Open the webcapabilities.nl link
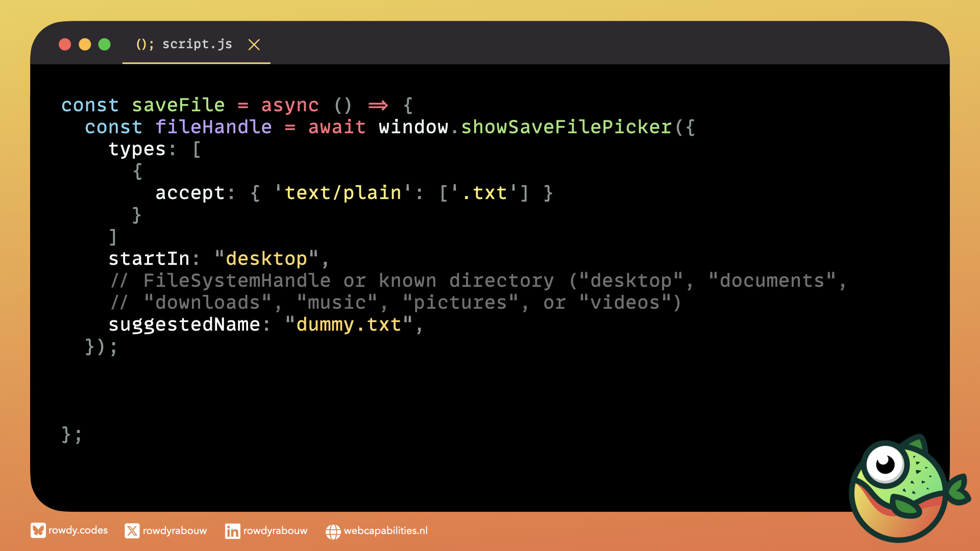Screen dimensions: 980x551 tap(385, 531)
